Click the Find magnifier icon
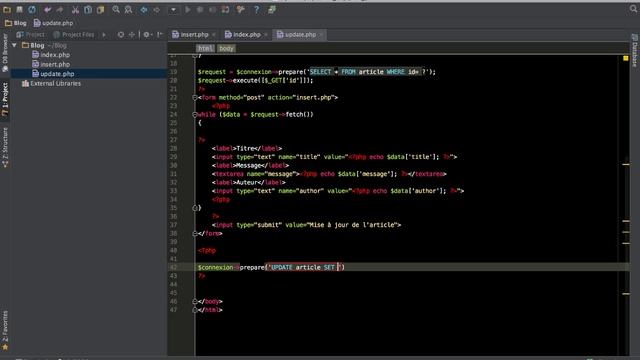The image size is (640, 360). point(116,9)
